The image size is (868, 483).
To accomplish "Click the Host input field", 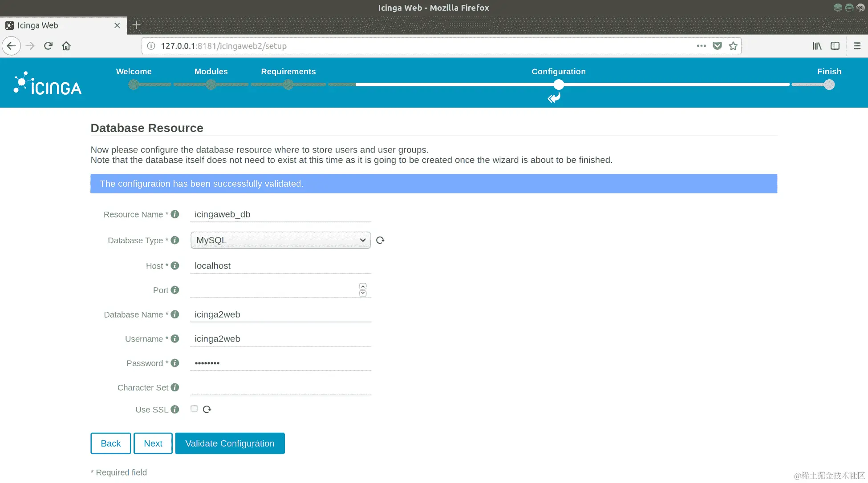I will 280,266.
